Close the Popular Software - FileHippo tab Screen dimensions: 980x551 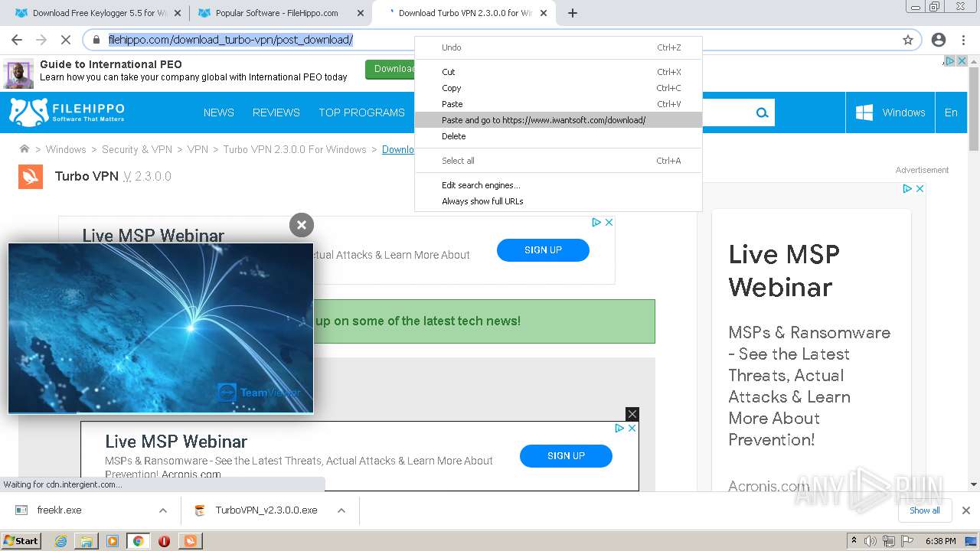click(x=361, y=13)
